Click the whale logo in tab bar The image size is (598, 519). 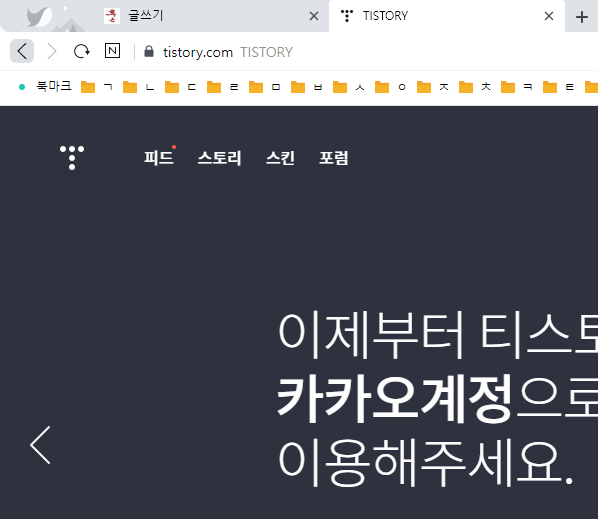click(39, 16)
